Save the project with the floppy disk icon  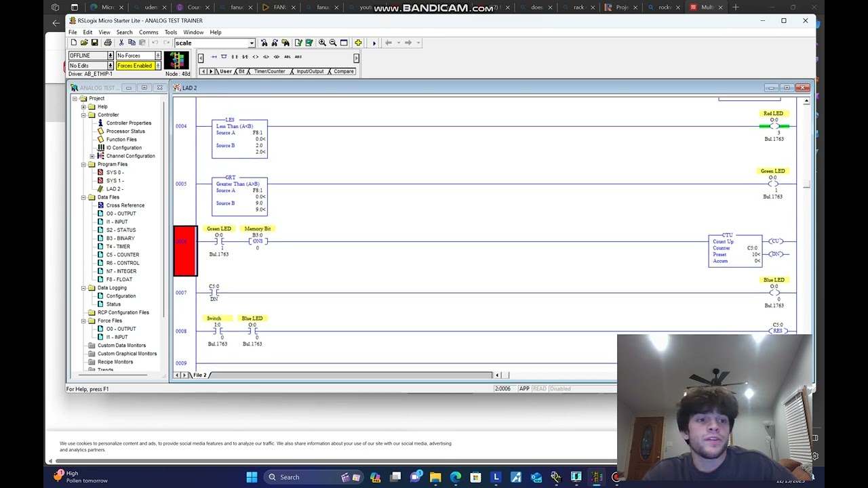(x=94, y=43)
